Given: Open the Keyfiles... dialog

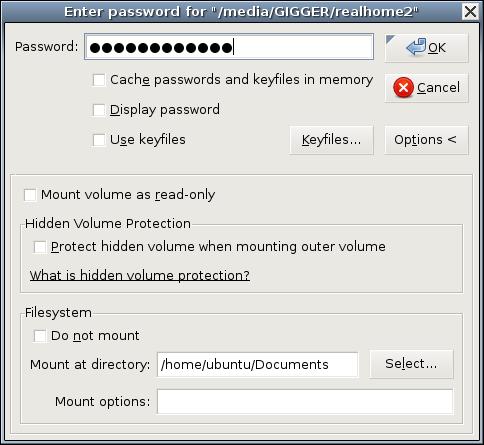Looking at the screenshot, I should click(331, 140).
